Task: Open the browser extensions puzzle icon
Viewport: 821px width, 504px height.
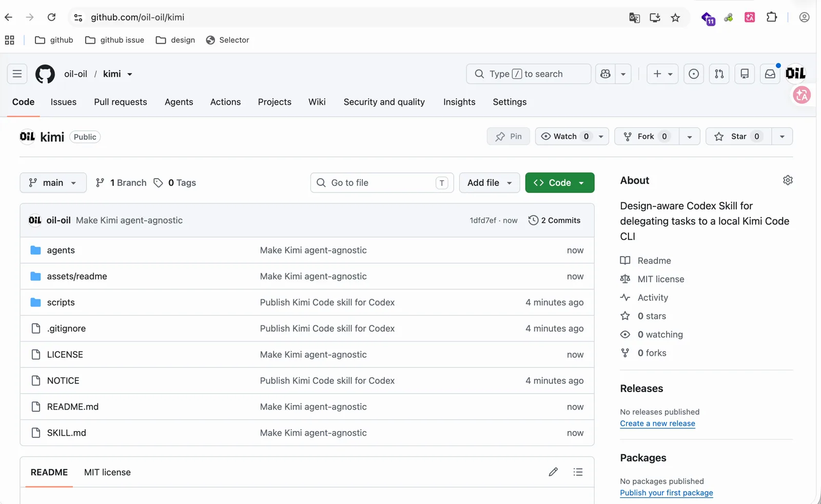Action: pyautogui.click(x=772, y=17)
